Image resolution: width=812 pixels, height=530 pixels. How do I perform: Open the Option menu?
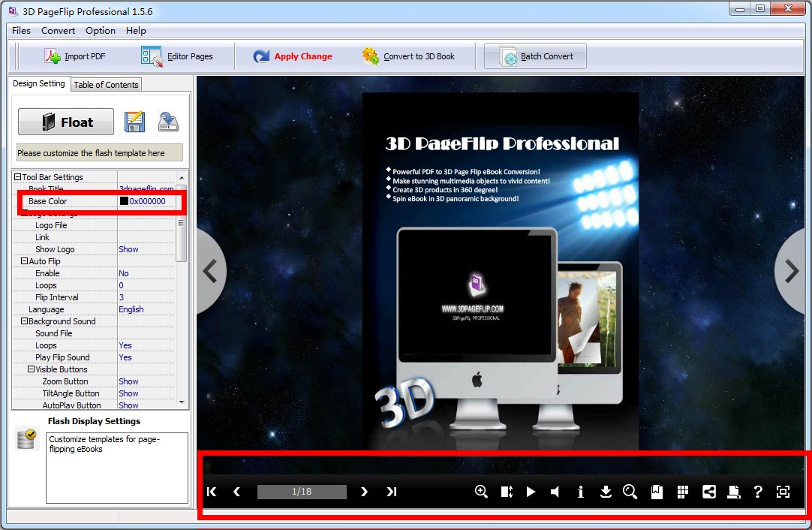[101, 31]
